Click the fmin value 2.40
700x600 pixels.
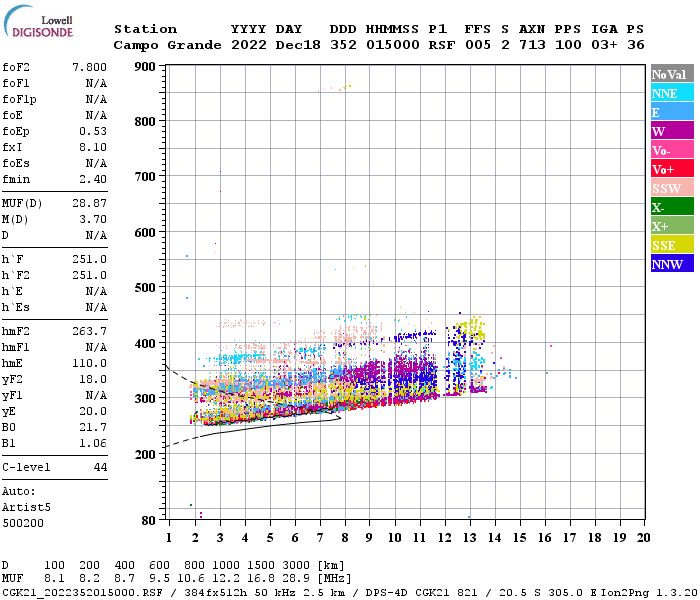[93, 179]
